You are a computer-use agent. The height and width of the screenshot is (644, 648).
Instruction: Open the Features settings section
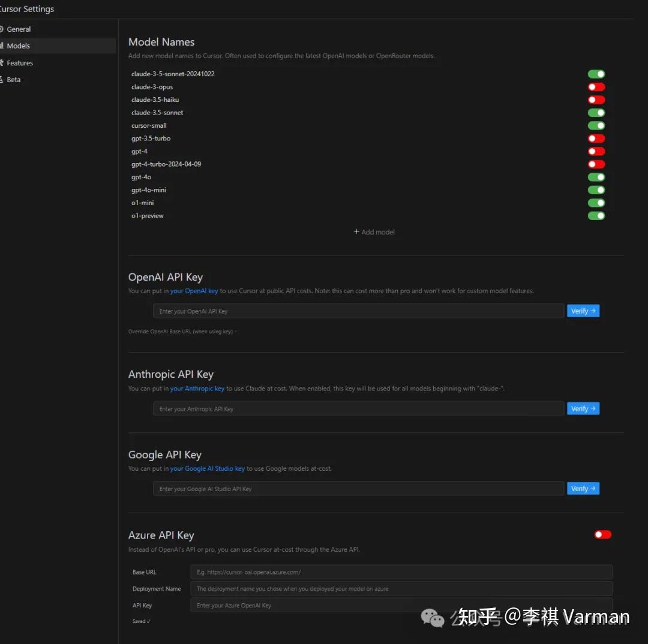[x=22, y=62]
